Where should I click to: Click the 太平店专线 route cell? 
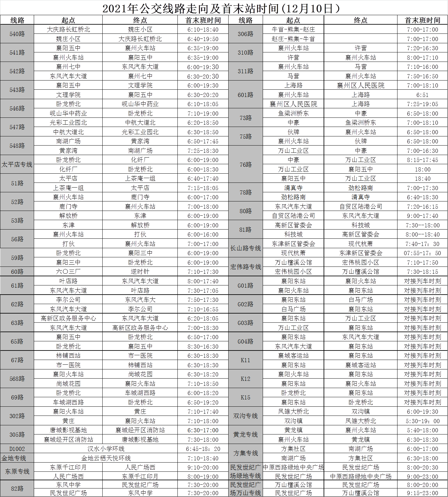tap(17, 165)
